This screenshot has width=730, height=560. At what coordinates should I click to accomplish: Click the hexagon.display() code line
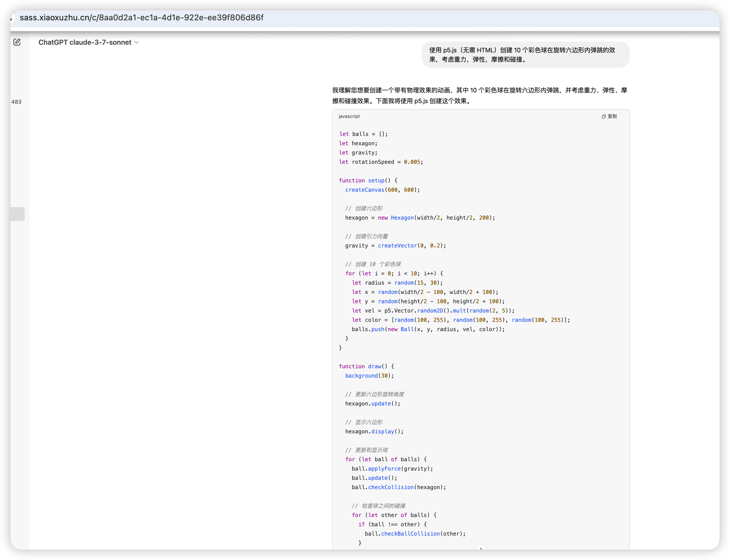coord(374,432)
